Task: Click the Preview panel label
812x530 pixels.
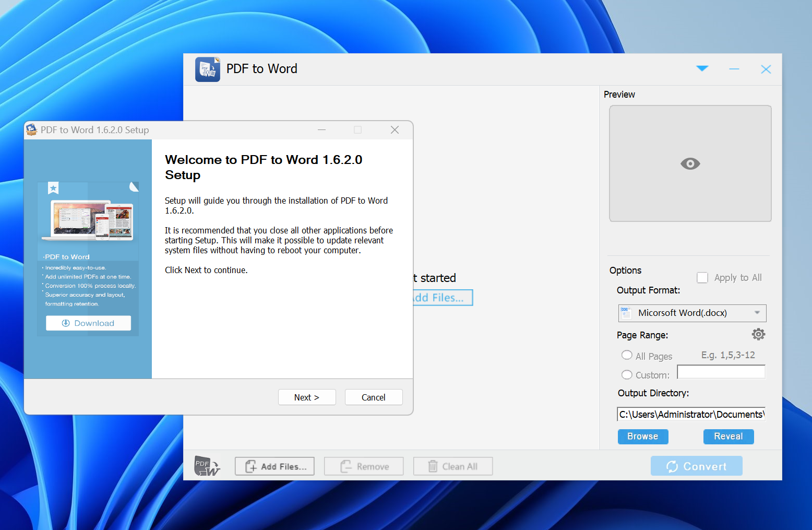Action: pos(619,95)
